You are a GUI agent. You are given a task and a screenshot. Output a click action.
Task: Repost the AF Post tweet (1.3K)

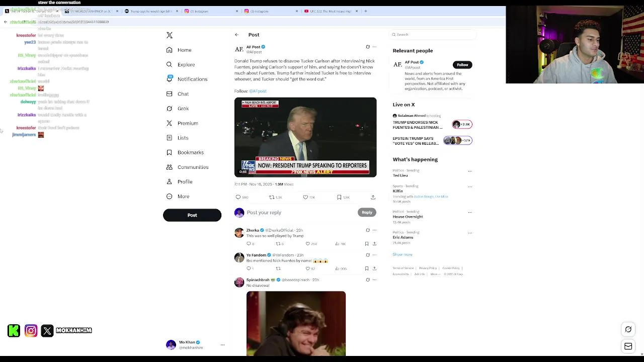[276, 197]
